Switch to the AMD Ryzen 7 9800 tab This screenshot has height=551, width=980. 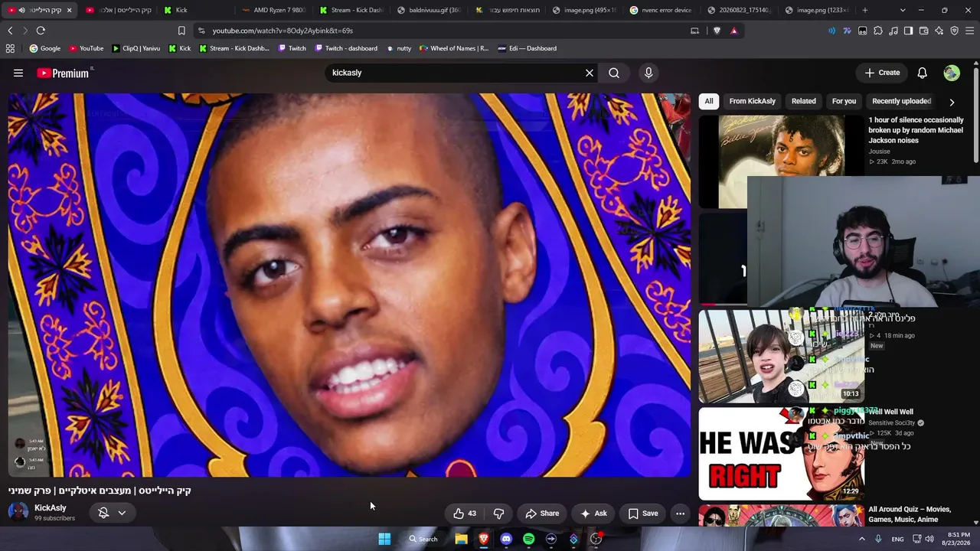click(273, 10)
